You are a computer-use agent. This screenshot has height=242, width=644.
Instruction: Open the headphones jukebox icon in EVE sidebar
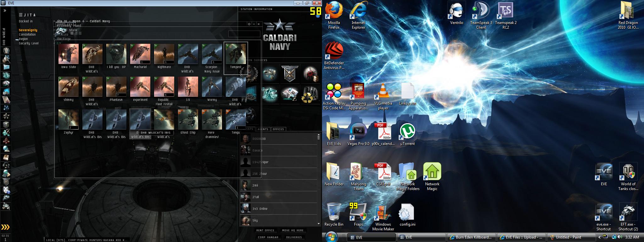tap(6, 165)
